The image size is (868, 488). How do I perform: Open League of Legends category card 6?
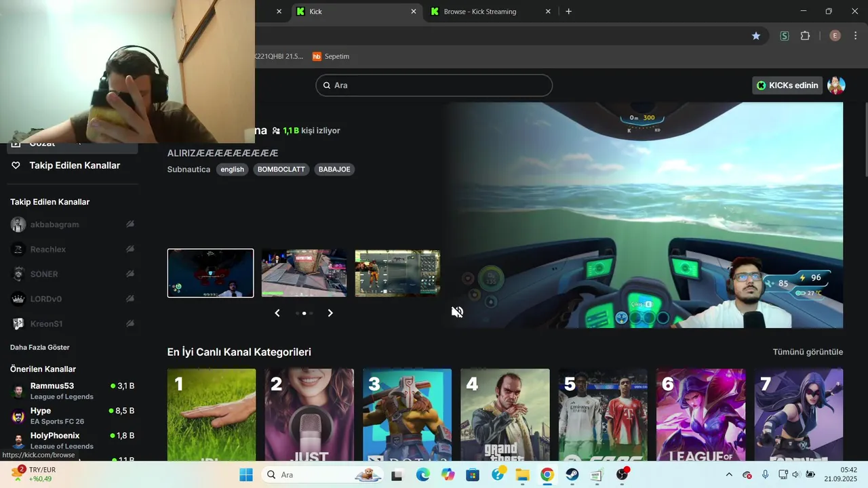point(701,415)
